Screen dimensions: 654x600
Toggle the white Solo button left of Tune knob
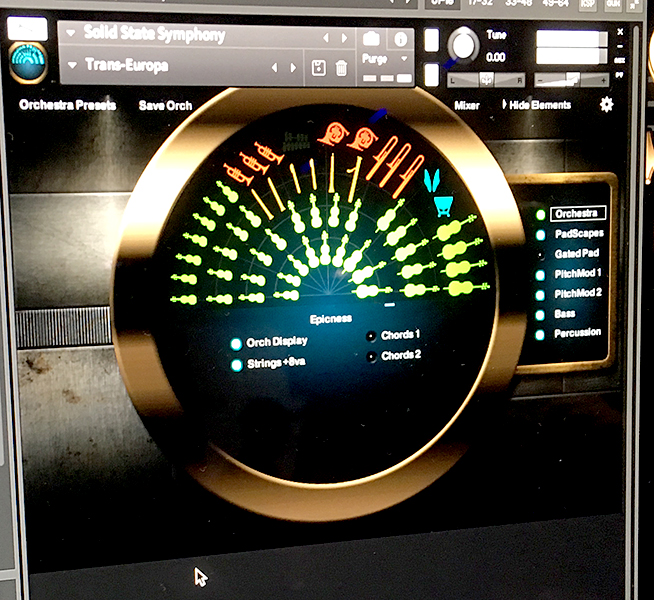(x=432, y=40)
